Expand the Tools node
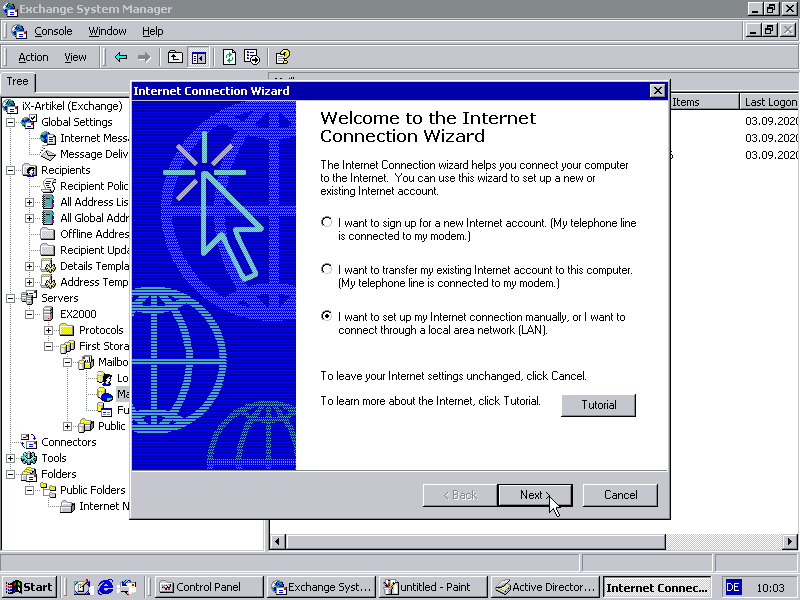 tap(10, 458)
